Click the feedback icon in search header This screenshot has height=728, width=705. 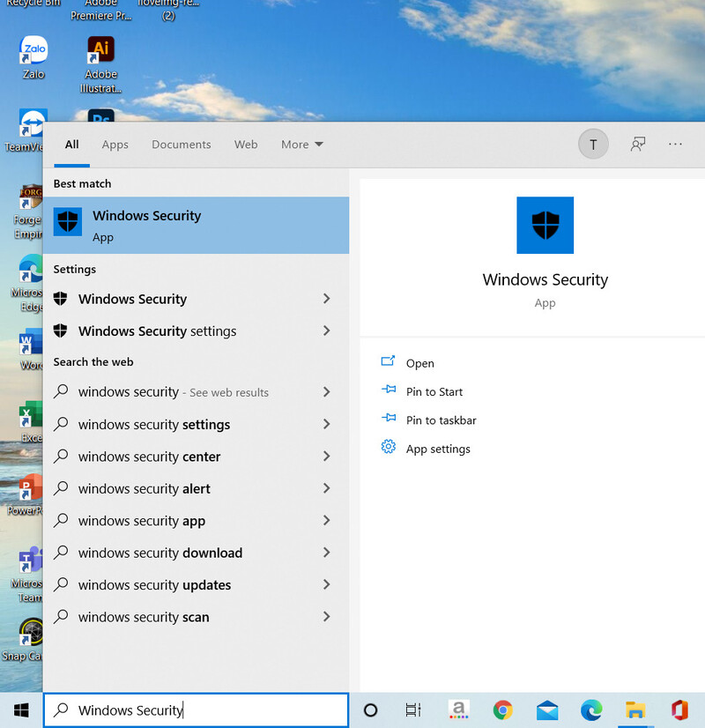tap(638, 145)
